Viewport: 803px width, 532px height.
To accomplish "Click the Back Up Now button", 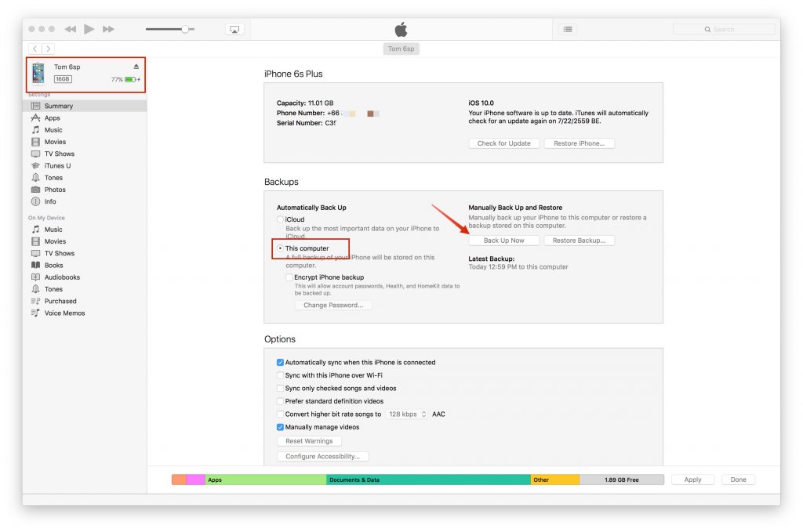I will tap(503, 240).
